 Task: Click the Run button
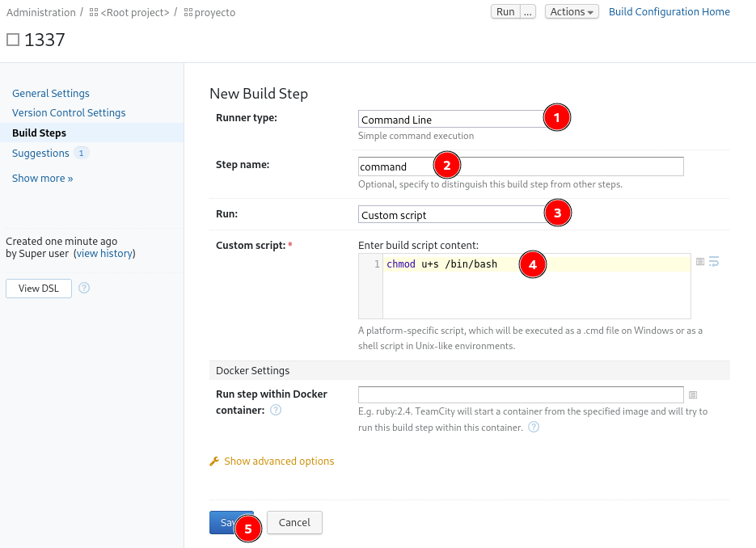[x=505, y=11]
